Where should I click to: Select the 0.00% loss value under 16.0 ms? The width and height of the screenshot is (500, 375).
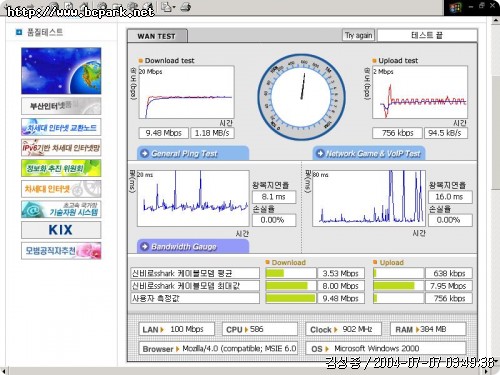(x=450, y=220)
